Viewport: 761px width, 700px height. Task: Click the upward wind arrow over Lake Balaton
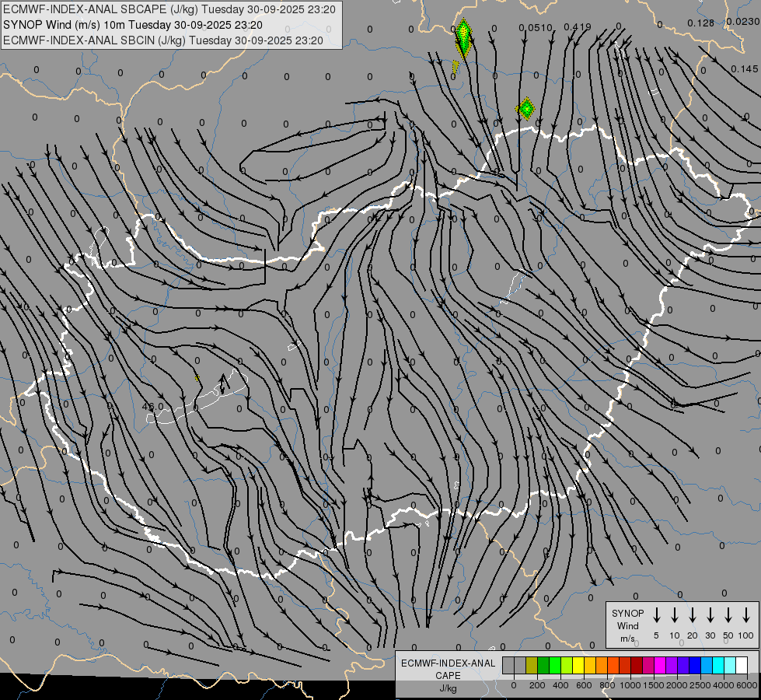[222, 383]
